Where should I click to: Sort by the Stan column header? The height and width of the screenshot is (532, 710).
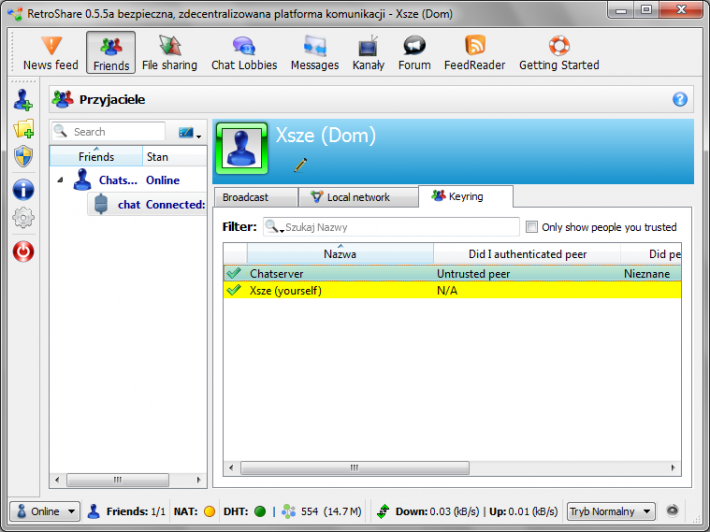(174, 157)
